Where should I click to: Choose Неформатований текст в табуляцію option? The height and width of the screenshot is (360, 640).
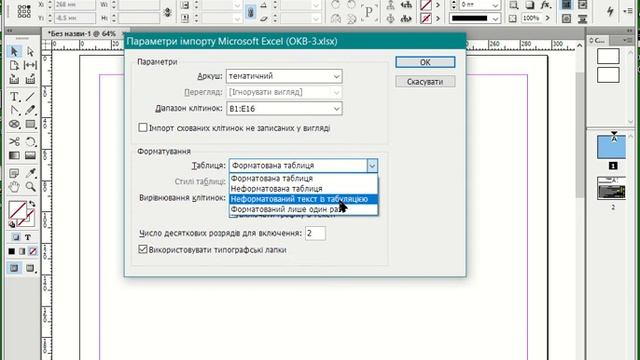303,199
